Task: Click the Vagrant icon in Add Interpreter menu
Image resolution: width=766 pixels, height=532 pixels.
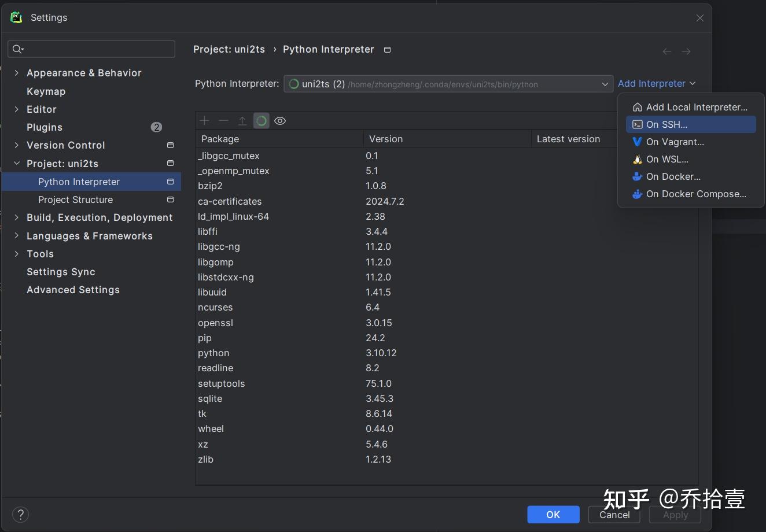Action: point(637,142)
